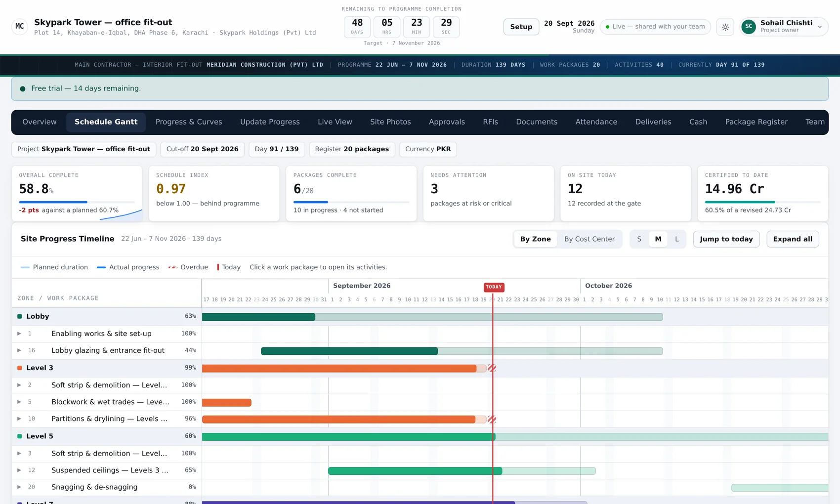
Task: Open the Progress & Curves tab
Action: (189, 122)
